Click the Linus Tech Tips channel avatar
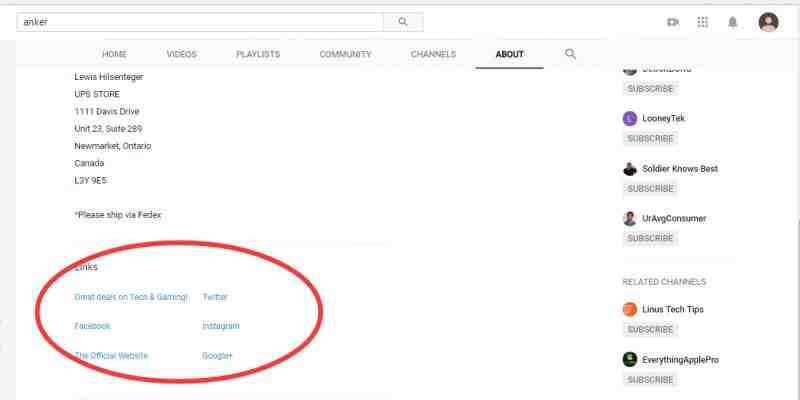The width and height of the screenshot is (800, 400). tap(630, 309)
